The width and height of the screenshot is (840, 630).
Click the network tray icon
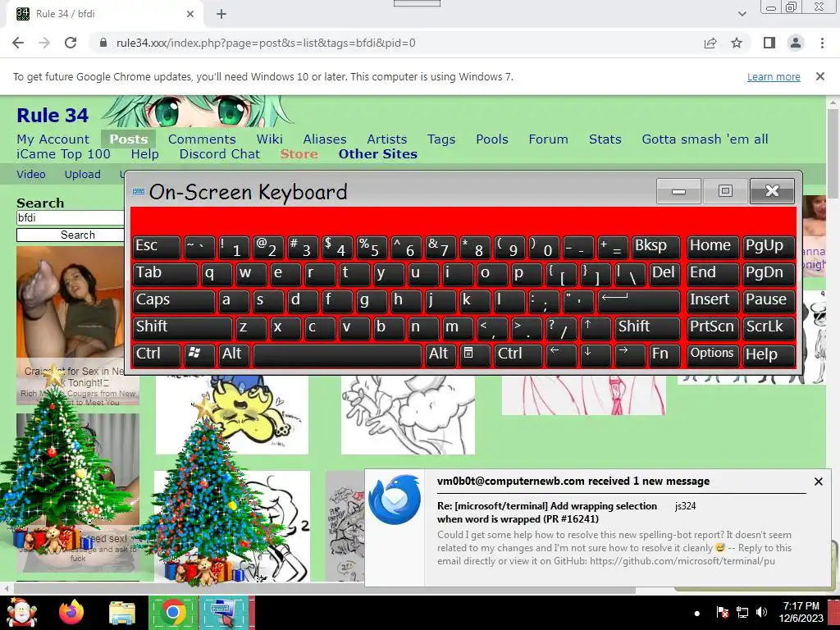click(x=742, y=612)
